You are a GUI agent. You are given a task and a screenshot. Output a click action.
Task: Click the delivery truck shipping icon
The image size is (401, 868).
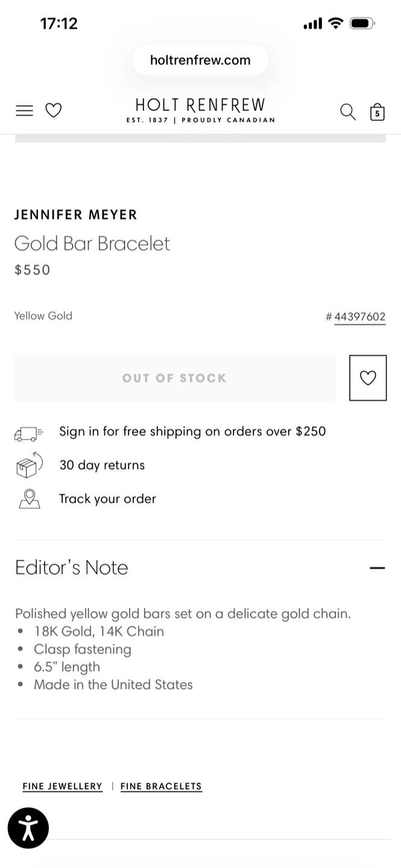click(x=28, y=433)
